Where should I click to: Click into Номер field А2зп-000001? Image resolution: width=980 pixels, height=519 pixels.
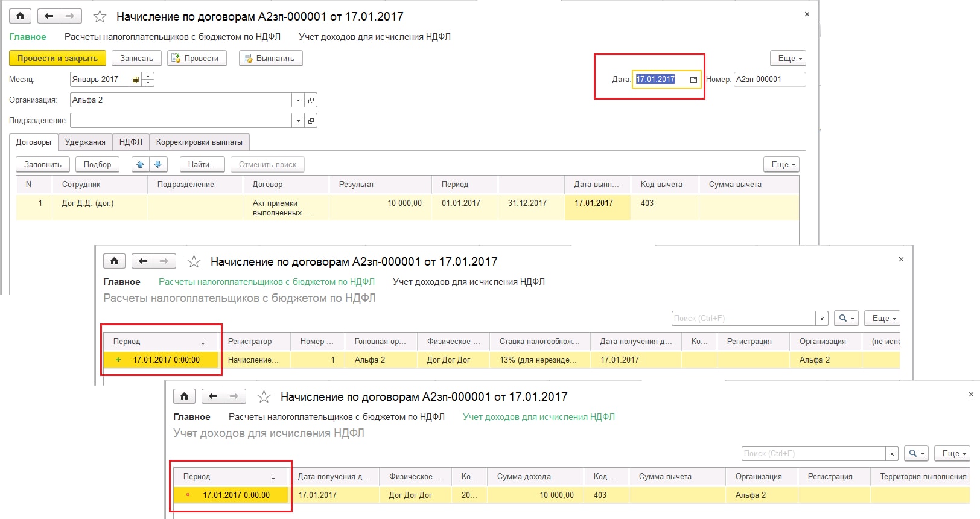click(x=769, y=80)
